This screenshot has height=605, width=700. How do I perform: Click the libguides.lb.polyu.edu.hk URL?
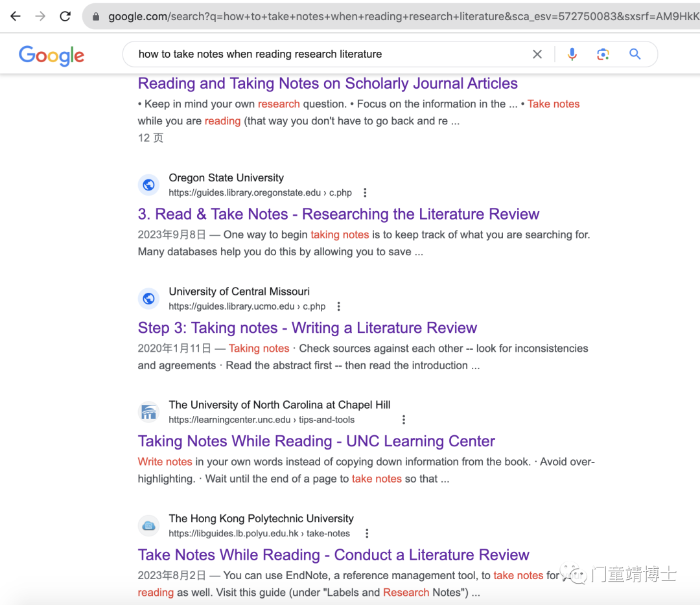coord(259,534)
